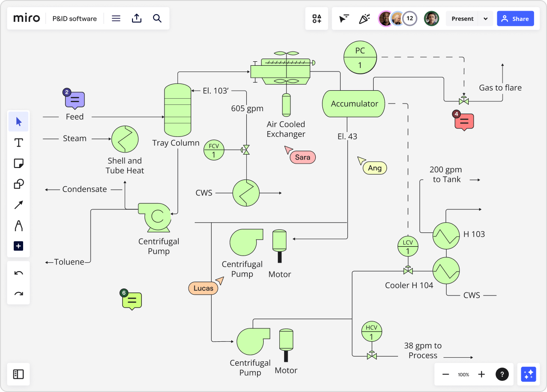
Task: Select the Shapes tool
Action: (18, 184)
